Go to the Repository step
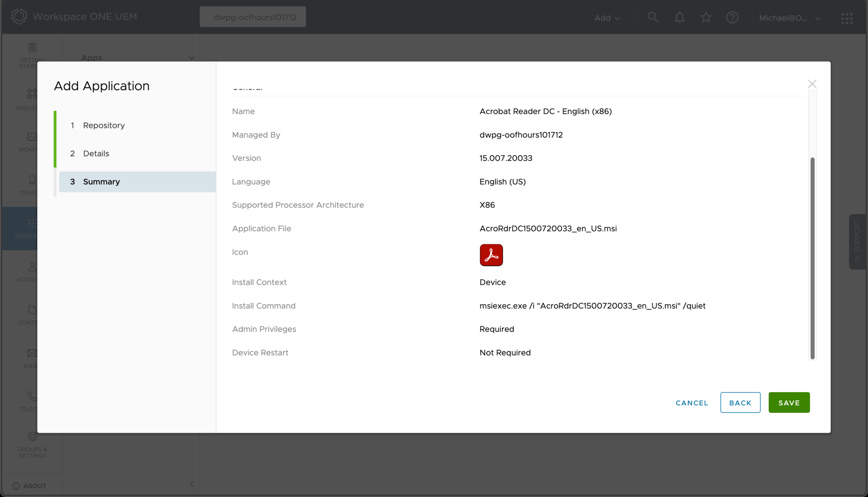This screenshot has height=497, width=868. (104, 125)
